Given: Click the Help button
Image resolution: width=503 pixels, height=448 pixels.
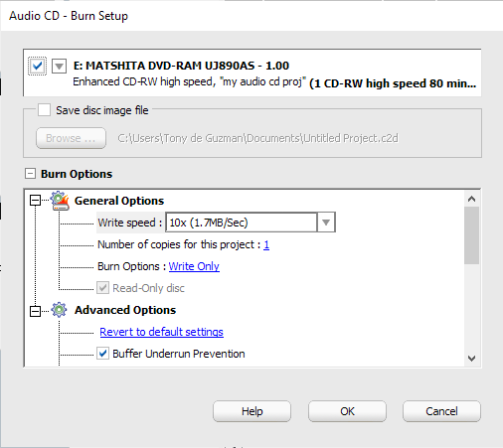Looking at the screenshot, I should pyautogui.click(x=251, y=411).
